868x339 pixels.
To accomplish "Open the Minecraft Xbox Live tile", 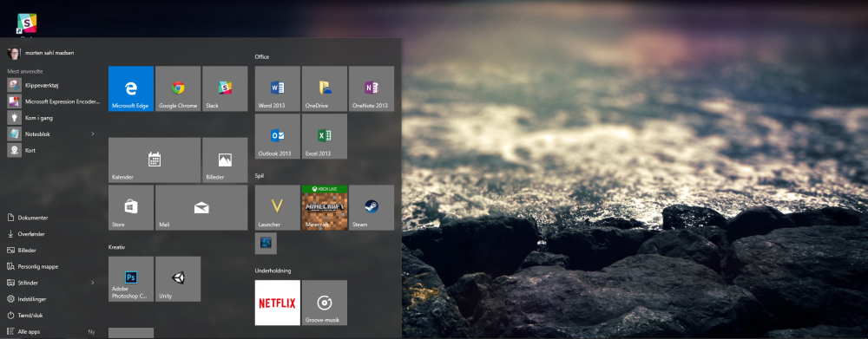I will tap(325, 207).
